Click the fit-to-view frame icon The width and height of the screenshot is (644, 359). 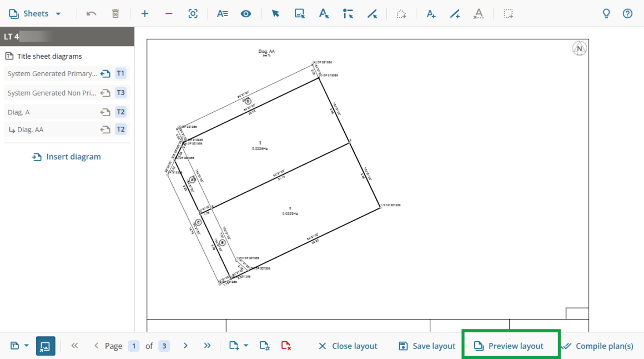[x=193, y=13]
